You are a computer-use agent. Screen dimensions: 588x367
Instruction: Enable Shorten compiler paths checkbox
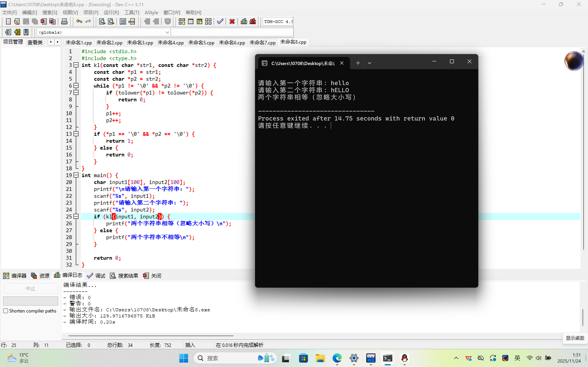6,311
